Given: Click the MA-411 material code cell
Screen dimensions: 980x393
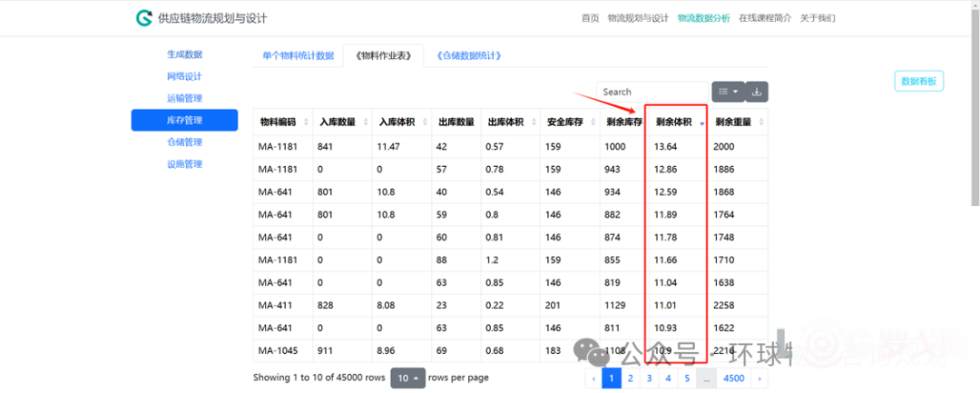Looking at the screenshot, I should (x=274, y=306).
